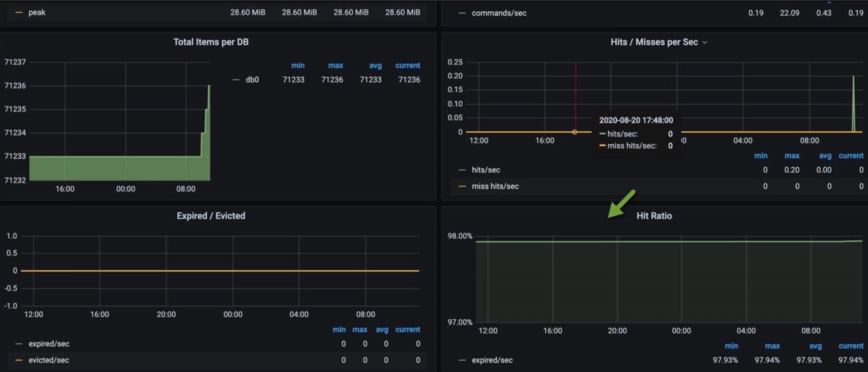868x372 pixels.
Task: Click the 98.00% y-axis label in Hit Ratio
Action: 460,236
